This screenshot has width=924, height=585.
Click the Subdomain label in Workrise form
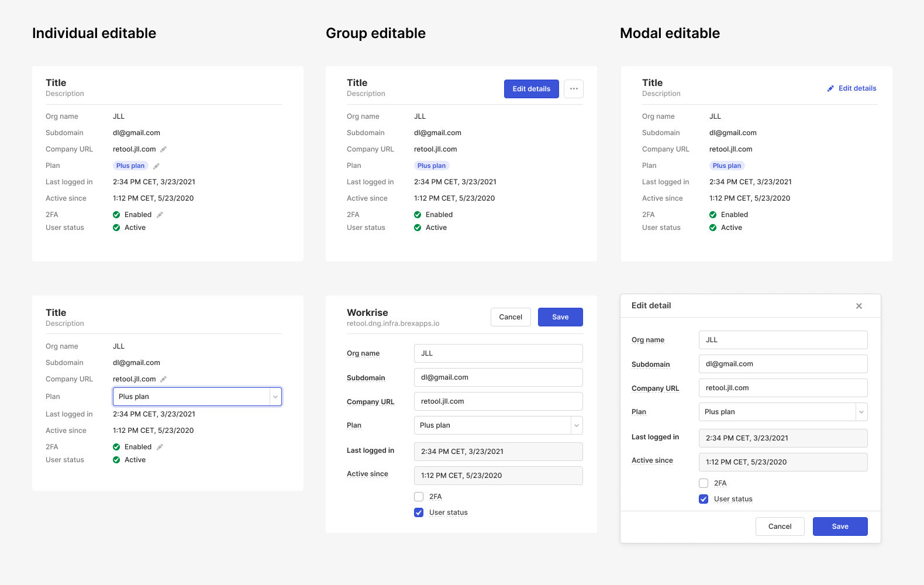pos(366,378)
